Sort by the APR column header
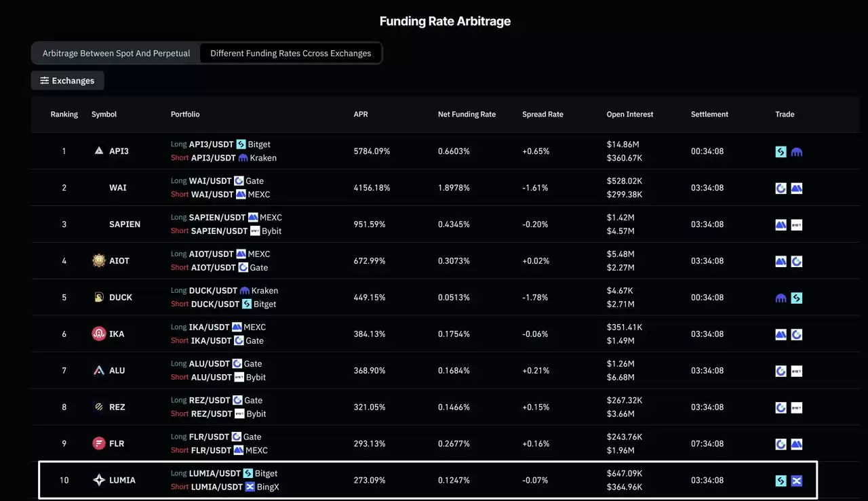The image size is (868, 501). coord(361,115)
